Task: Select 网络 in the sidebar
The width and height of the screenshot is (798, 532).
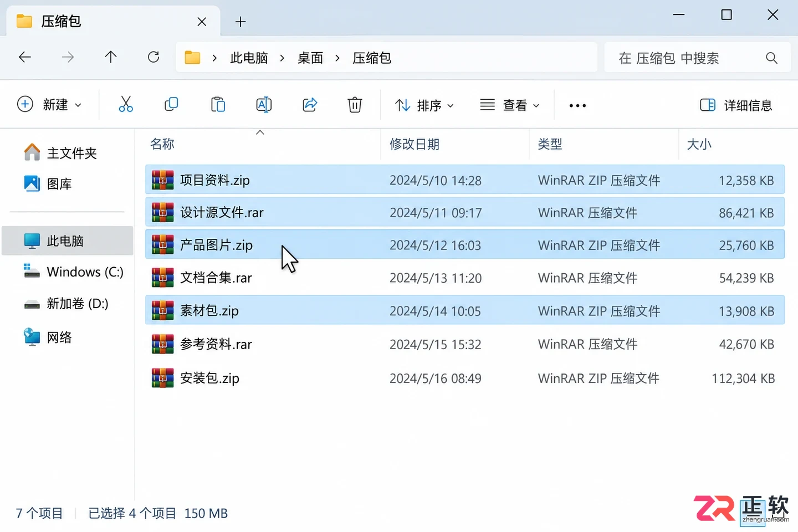Action: (48, 337)
